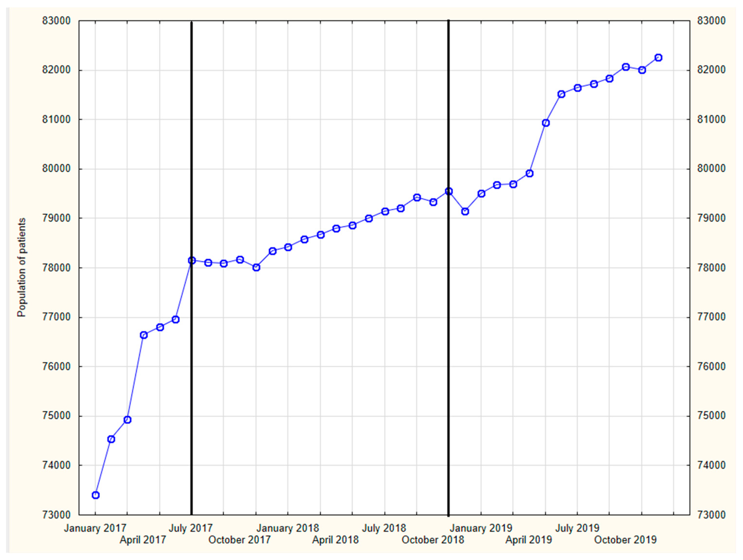Click the right axis 80000 tick label

(712, 169)
